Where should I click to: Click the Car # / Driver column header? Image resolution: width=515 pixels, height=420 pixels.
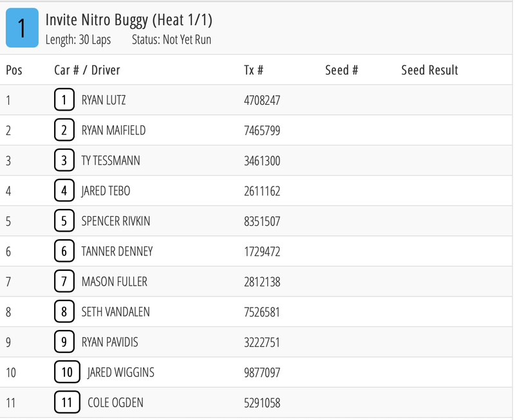click(87, 70)
